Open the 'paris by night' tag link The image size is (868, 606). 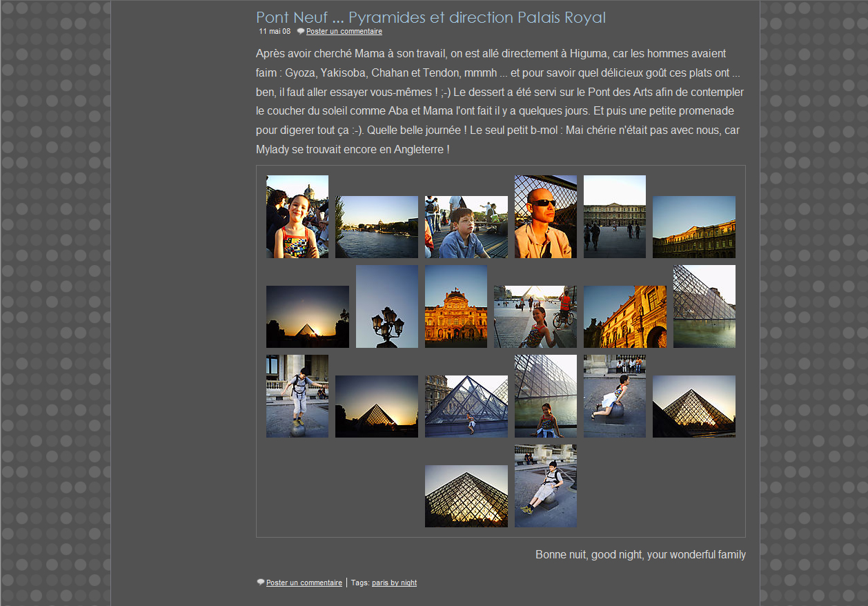tap(394, 583)
